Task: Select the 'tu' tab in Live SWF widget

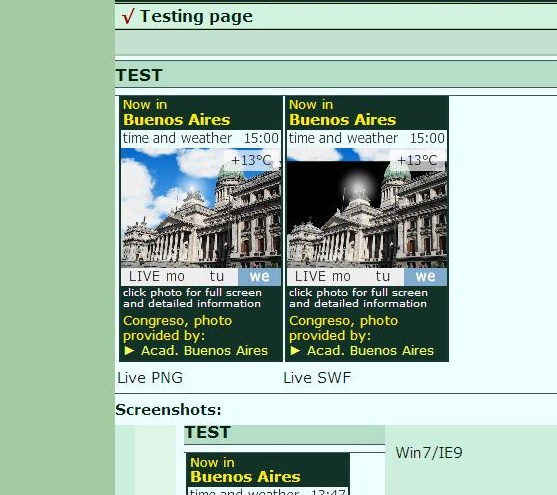Action: (x=383, y=276)
